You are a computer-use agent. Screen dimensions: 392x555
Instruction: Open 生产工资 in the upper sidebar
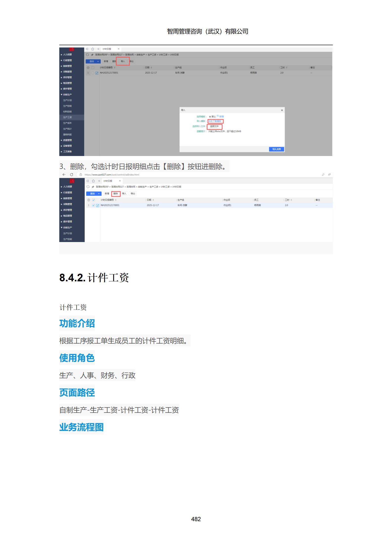67,117
